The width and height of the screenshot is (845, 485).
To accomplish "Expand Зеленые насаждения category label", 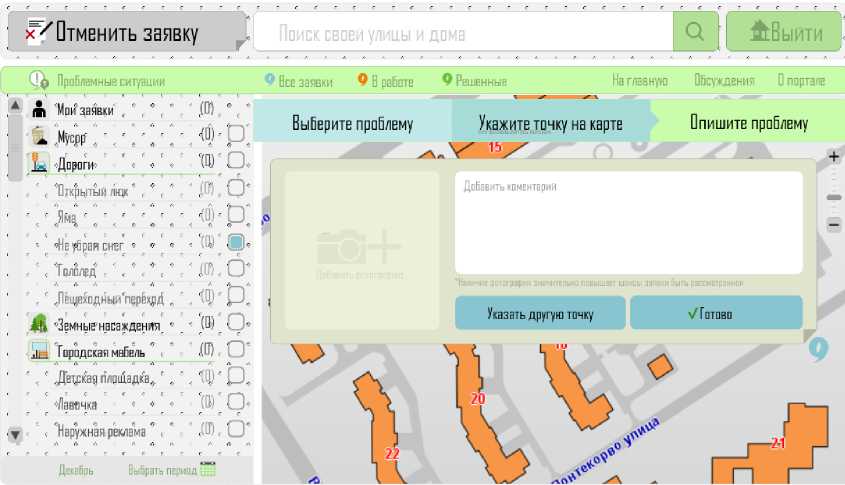I will click(x=108, y=325).
